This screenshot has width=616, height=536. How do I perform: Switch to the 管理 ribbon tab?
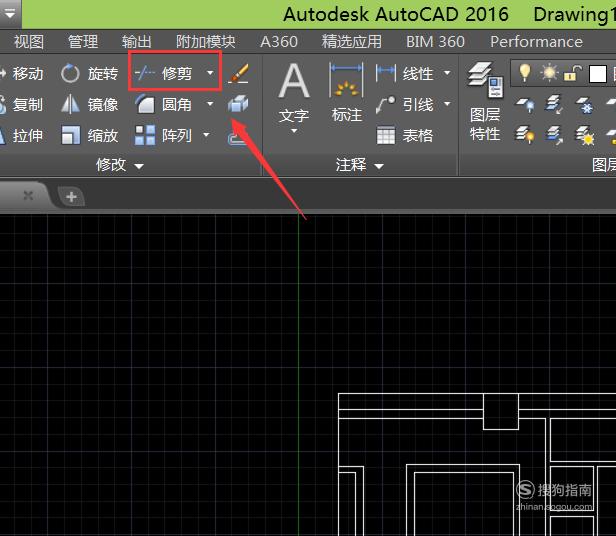coord(83,41)
